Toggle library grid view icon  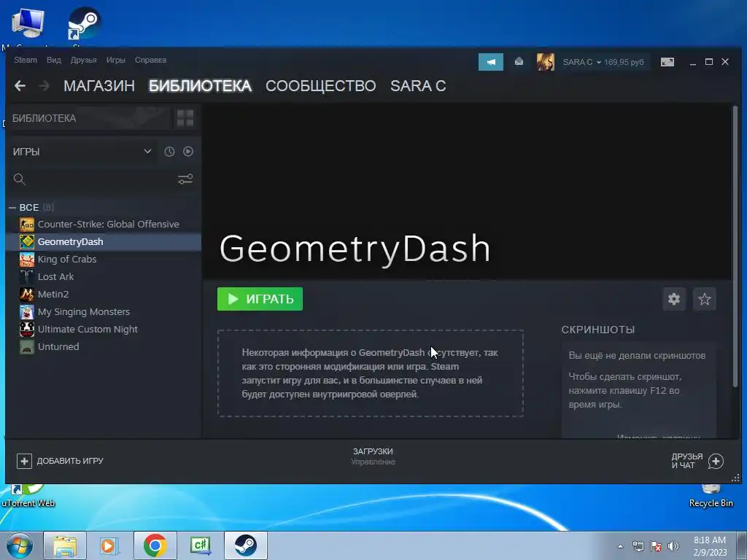(185, 118)
